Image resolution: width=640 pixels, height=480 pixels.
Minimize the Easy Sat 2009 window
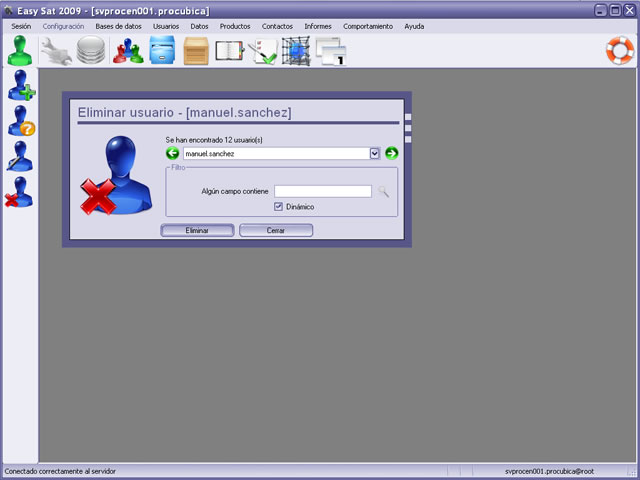[x=600, y=10]
